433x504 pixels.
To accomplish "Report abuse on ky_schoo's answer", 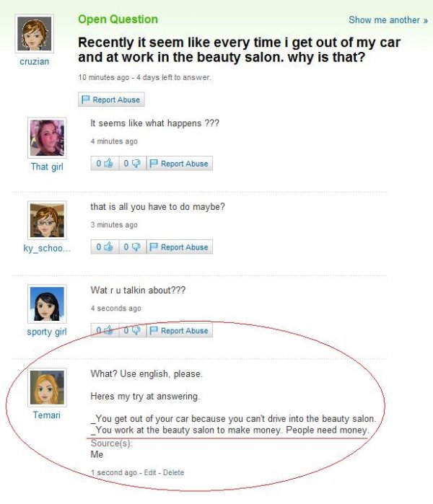I will [180, 247].
